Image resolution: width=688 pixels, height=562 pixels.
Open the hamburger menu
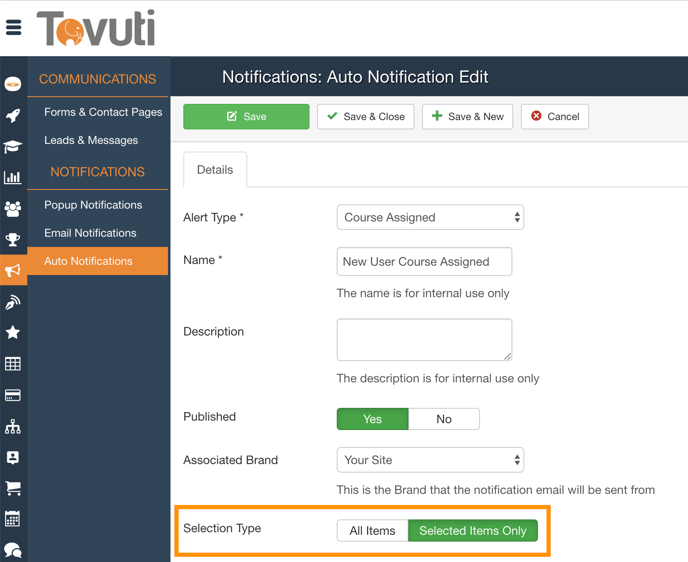pyautogui.click(x=14, y=28)
